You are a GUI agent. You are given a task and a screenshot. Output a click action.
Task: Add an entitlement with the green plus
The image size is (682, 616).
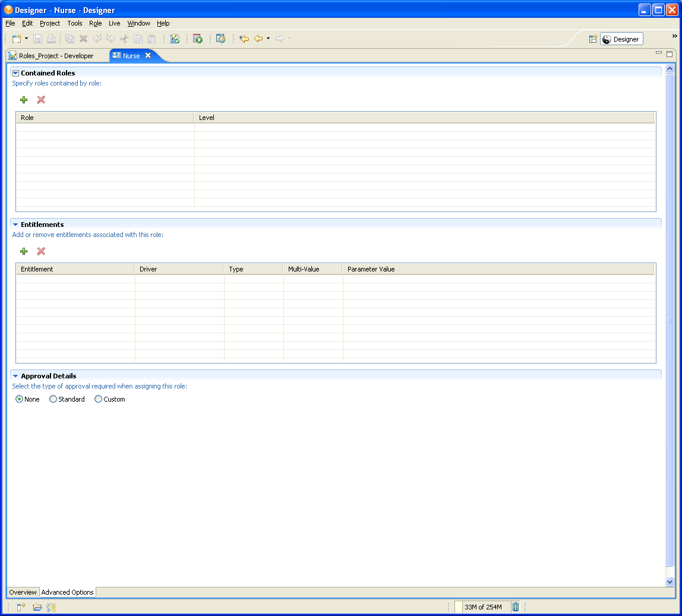(x=24, y=251)
